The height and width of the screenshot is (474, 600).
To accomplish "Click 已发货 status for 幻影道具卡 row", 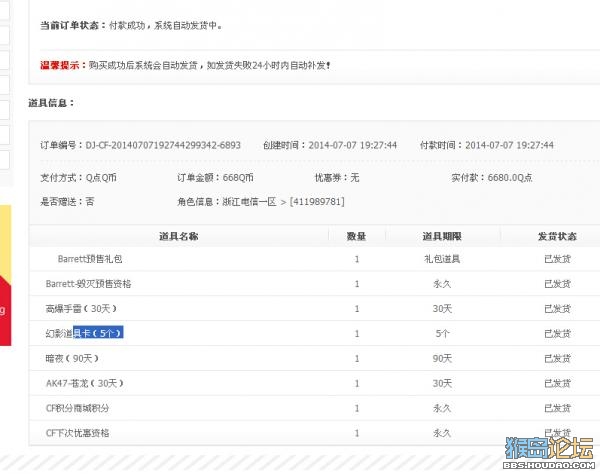I will coord(558,334).
